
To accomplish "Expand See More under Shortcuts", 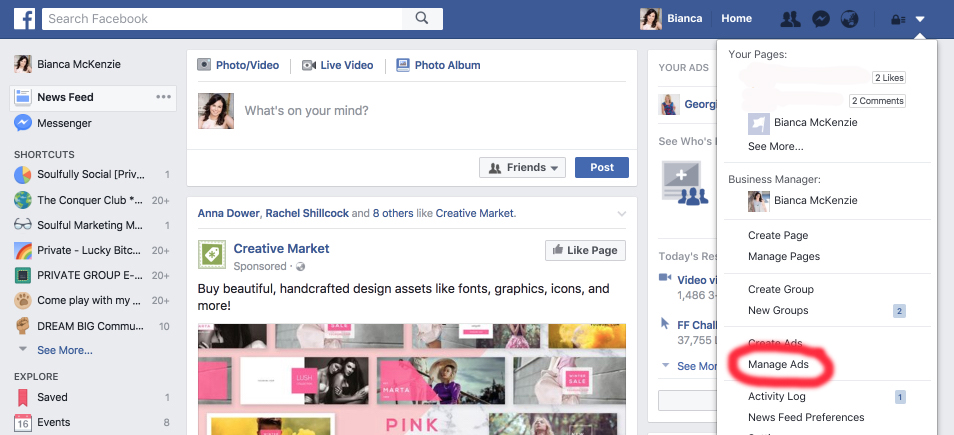I will [64, 350].
